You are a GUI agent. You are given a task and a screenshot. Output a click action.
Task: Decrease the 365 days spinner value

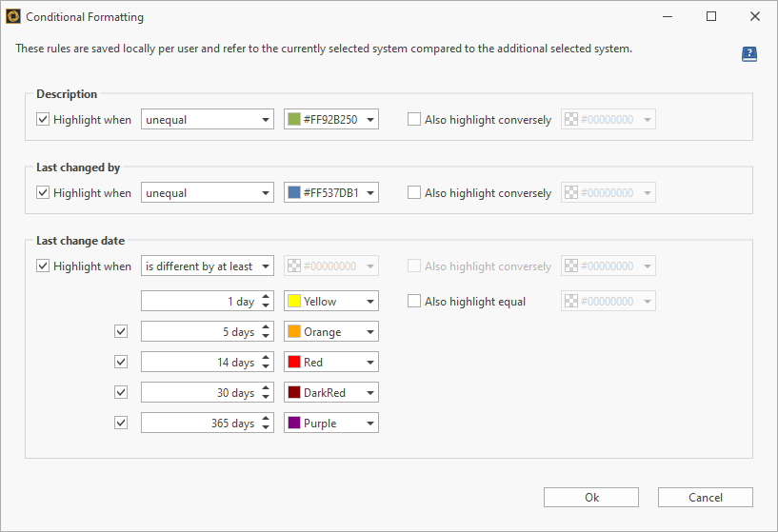tap(266, 427)
